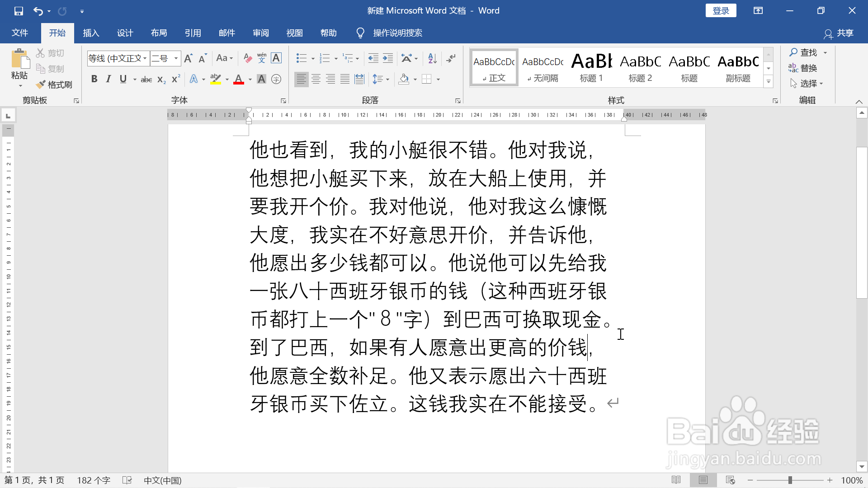The image size is (868, 488).
Task: Sort paragraphs using the AZ sort icon
Action: point(432,58)
